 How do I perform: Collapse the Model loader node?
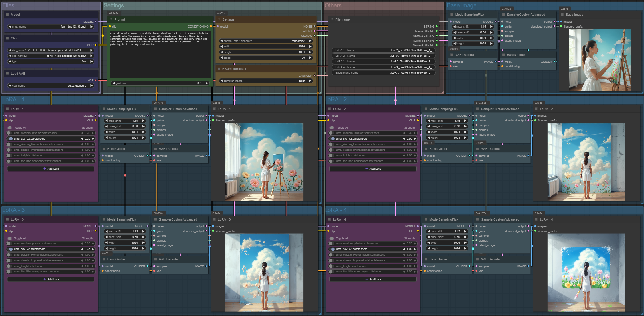pos(7,15)
